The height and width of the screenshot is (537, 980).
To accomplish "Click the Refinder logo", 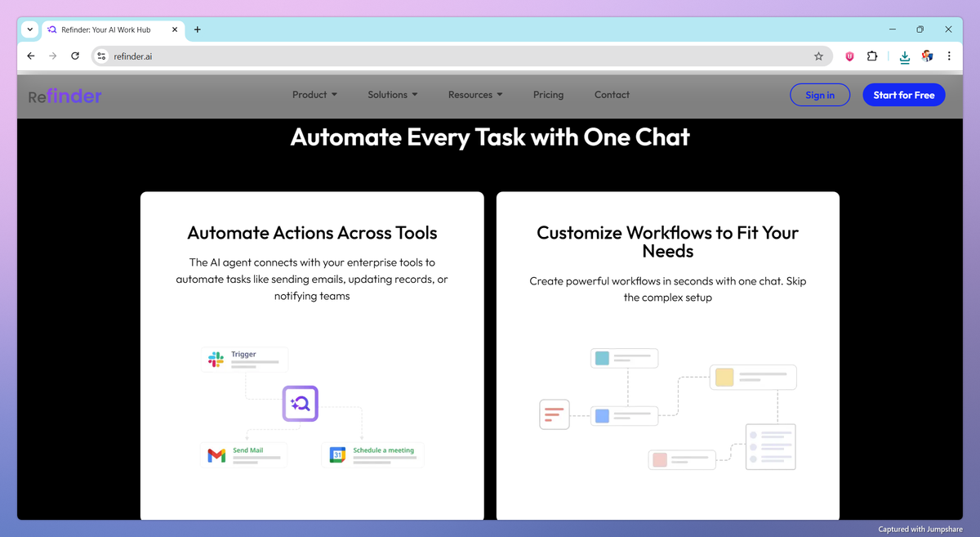I will (x=65, y=96).
